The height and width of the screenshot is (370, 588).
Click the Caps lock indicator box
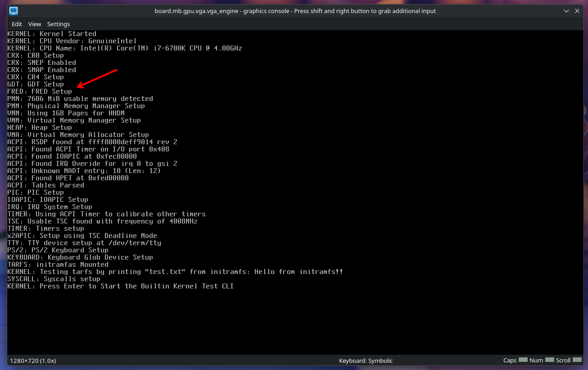(523, 360)
